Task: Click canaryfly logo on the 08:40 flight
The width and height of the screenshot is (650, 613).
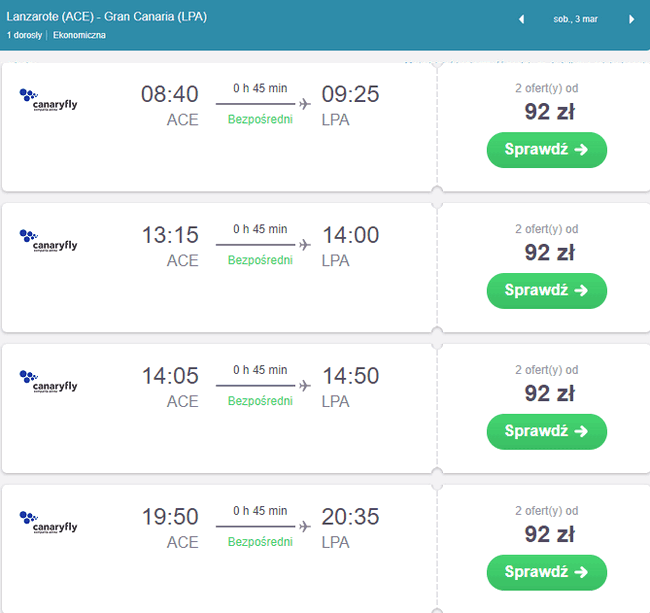Action: [48, 100]
